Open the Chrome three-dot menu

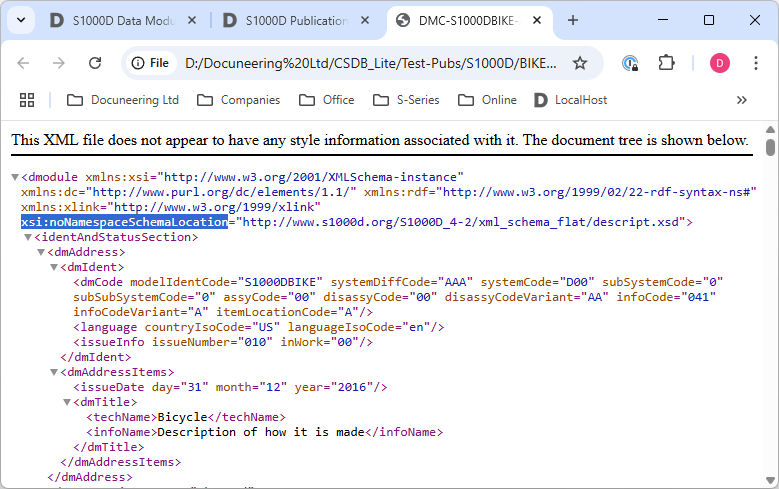755,63
